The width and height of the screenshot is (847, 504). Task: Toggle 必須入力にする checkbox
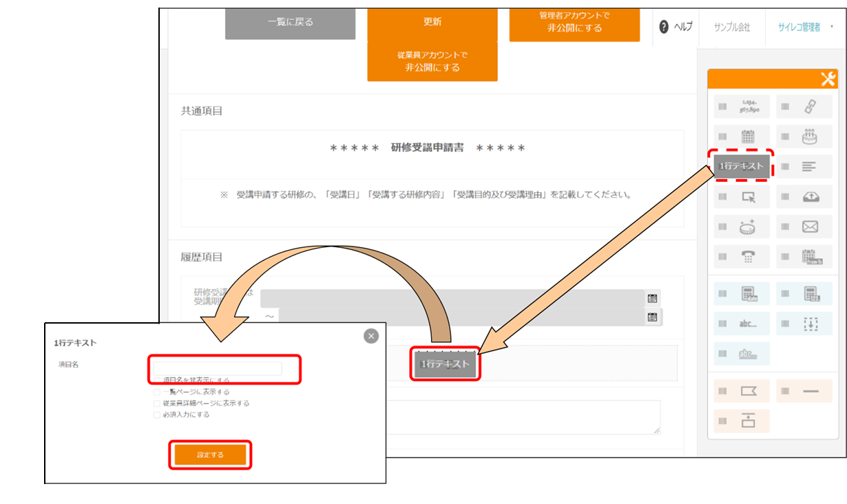click(157, 414)
